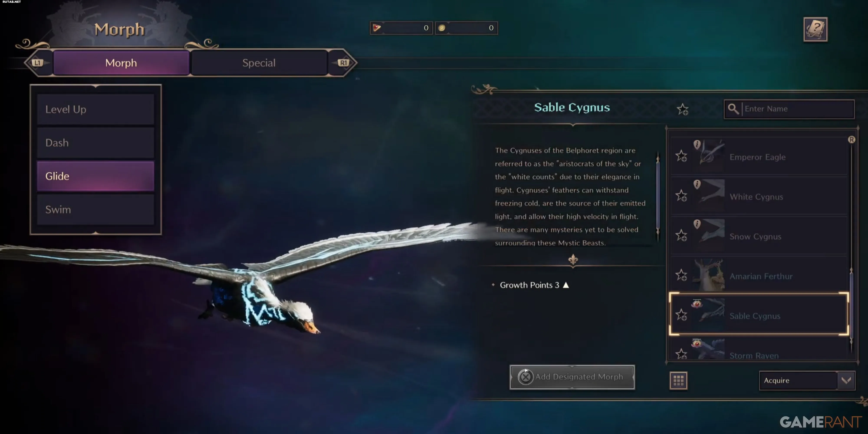The height and width of the screenshot is (434, 868).
Task: Switch to the Special tab
Action: (x=259, y=63)
